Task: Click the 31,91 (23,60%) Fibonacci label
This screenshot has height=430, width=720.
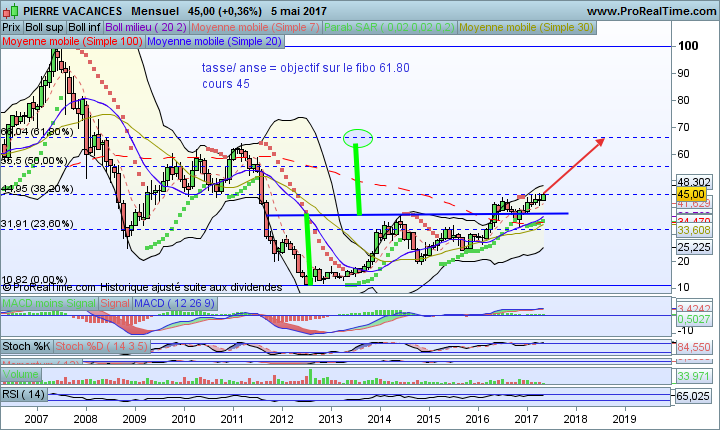Action: point(37,224)
